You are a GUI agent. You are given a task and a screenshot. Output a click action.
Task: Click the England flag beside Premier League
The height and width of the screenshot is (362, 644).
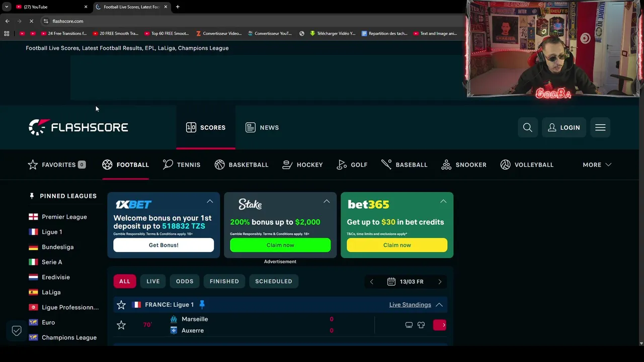33,217
